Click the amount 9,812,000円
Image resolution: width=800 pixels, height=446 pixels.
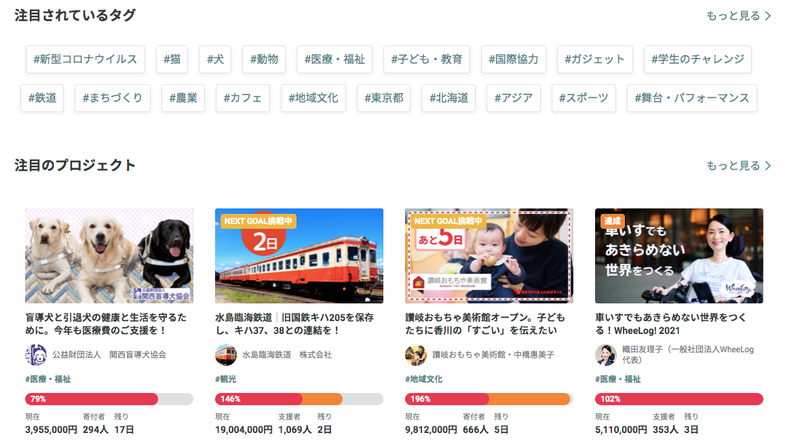431,430
